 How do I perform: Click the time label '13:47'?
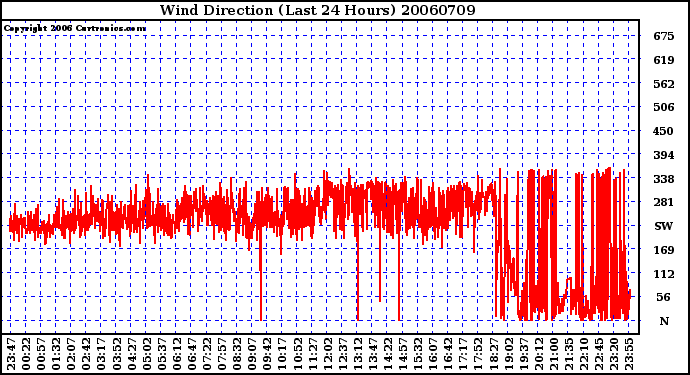[373, 354]
